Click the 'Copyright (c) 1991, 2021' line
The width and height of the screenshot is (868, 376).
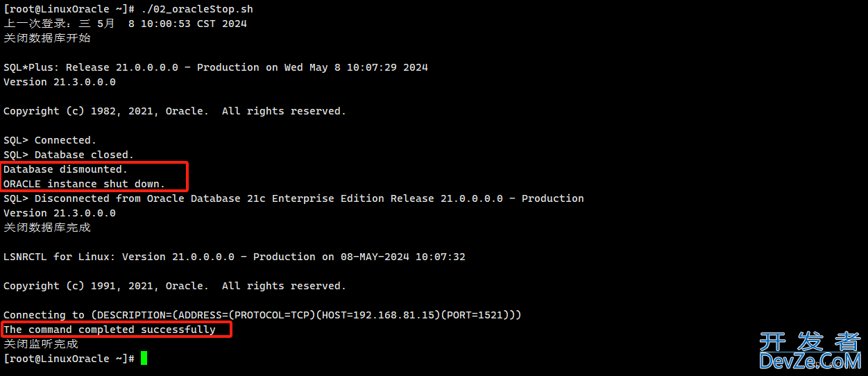(175, 286)
